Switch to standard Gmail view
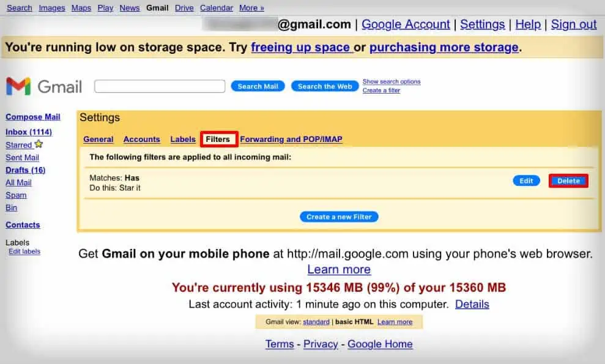605x364 pixels. 316,321
